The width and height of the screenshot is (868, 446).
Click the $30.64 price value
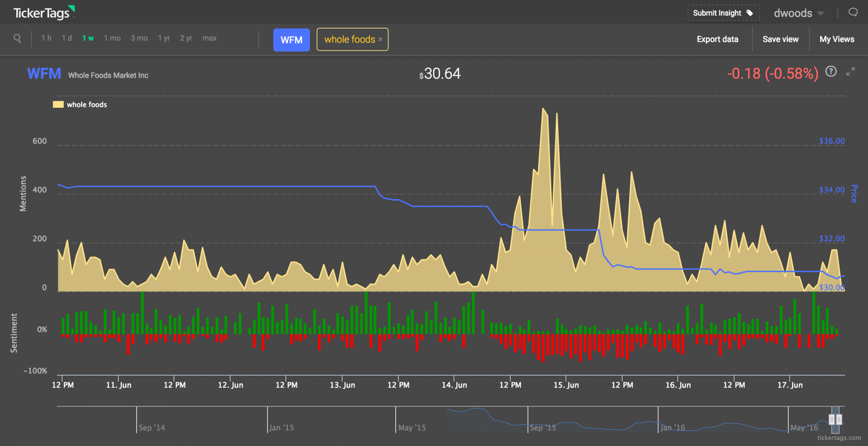pos(440,74)
